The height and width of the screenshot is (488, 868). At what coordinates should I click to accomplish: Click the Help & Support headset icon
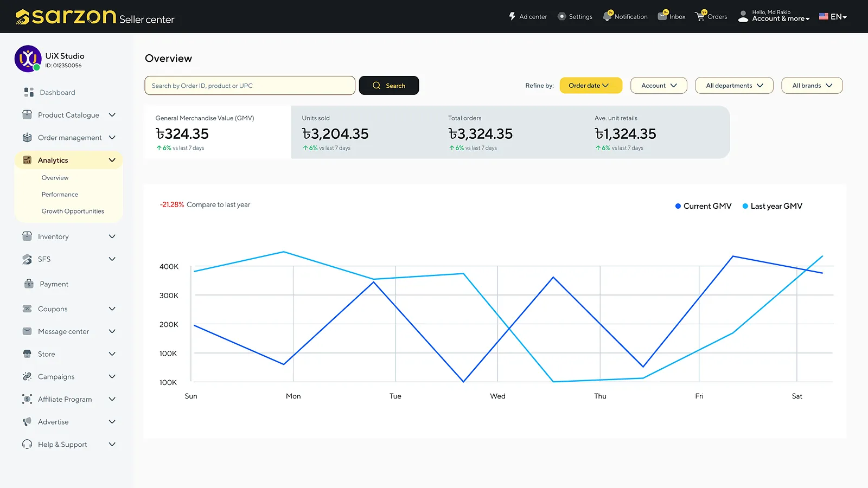pos(27,444)
